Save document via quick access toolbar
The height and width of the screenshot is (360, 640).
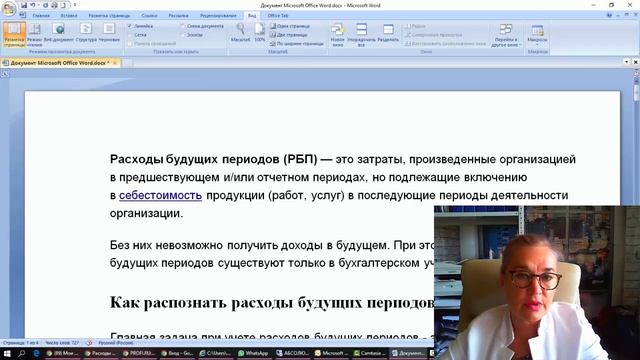click(24, 5)
